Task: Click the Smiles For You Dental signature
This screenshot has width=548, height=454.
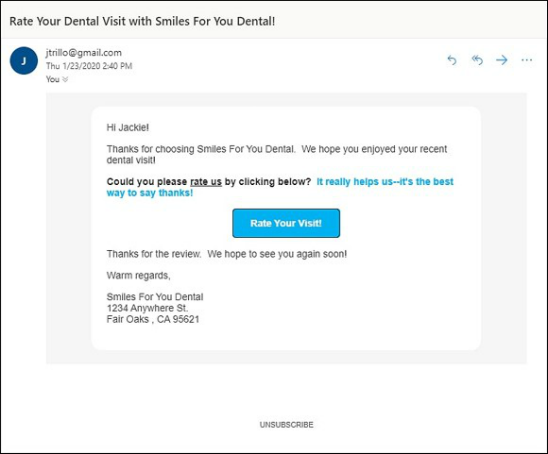Action: tap(155, 297)
